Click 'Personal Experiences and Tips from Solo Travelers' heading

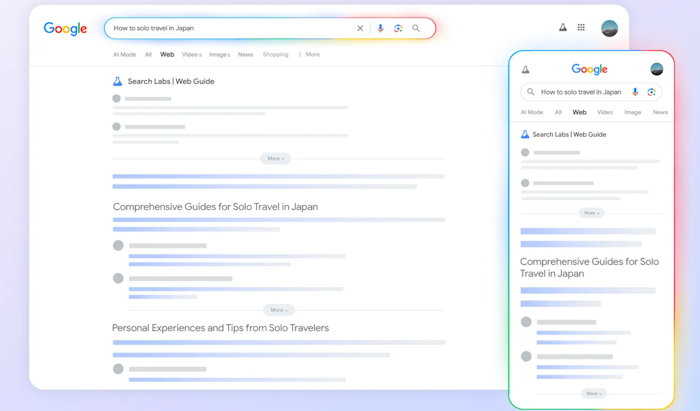[221, 328]
